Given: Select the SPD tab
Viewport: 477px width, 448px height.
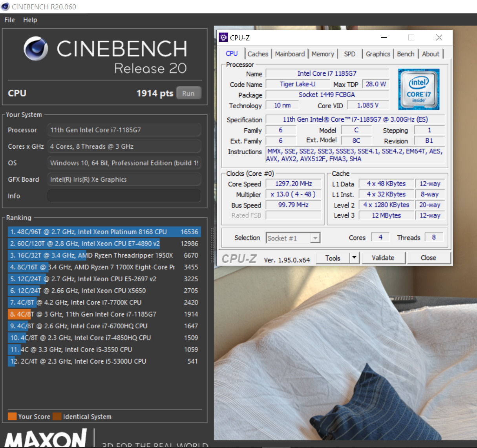Looking at the screenshot, I should click(349, 54).
